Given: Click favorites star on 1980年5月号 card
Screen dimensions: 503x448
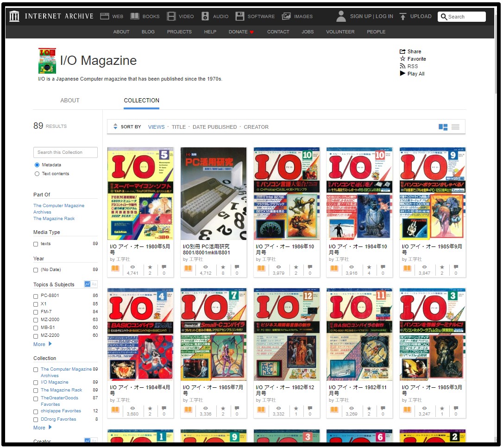Looking at the screenshot, I should tap(150, 267).
